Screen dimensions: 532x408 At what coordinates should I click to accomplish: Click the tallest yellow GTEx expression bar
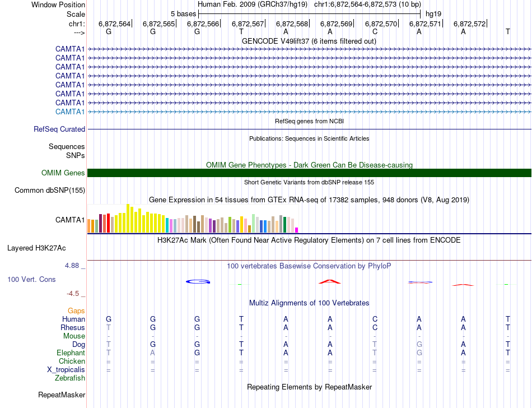[128, 218]
